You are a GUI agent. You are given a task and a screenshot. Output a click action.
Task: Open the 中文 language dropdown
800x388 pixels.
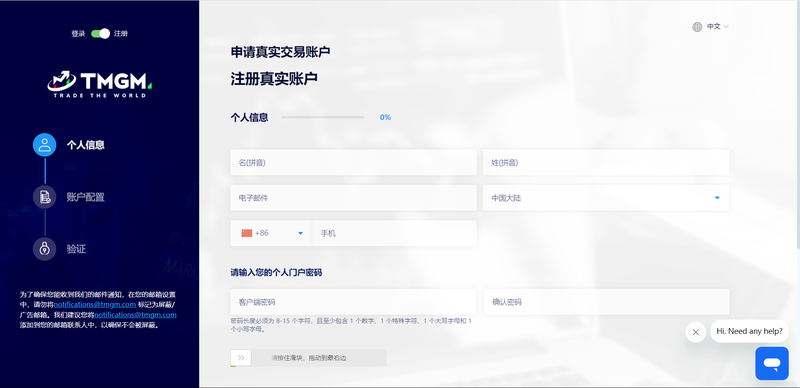pos(717,27)
